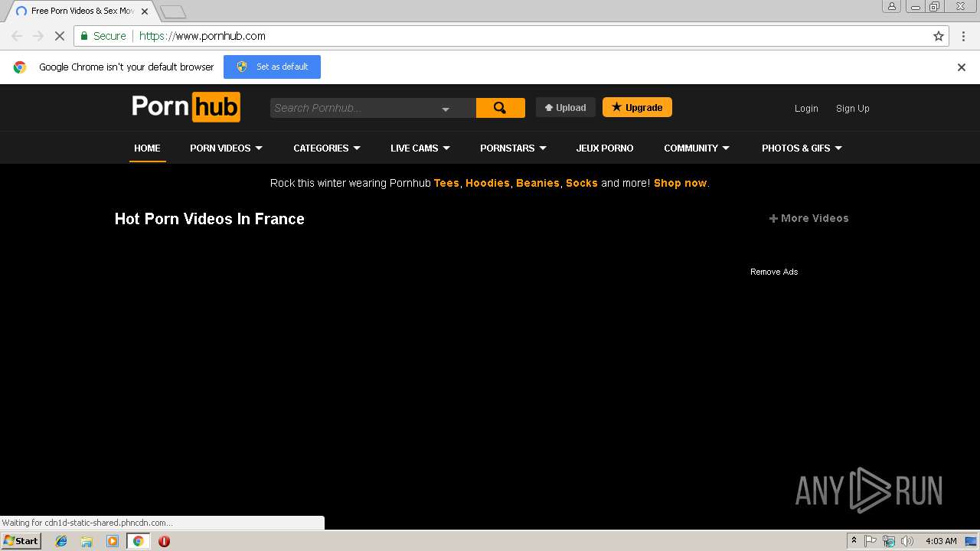Expand the CATEGORIES menu

pyautogui.click(x=327, y=148)
